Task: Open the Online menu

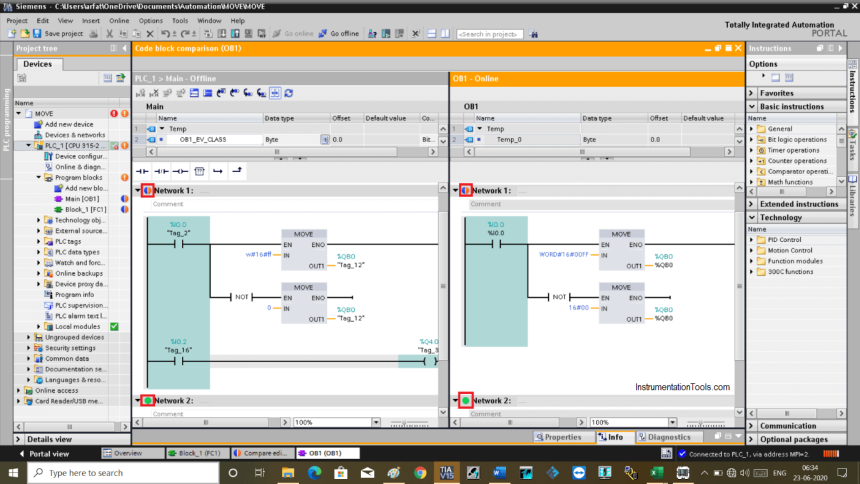Action: pos(118,20)
